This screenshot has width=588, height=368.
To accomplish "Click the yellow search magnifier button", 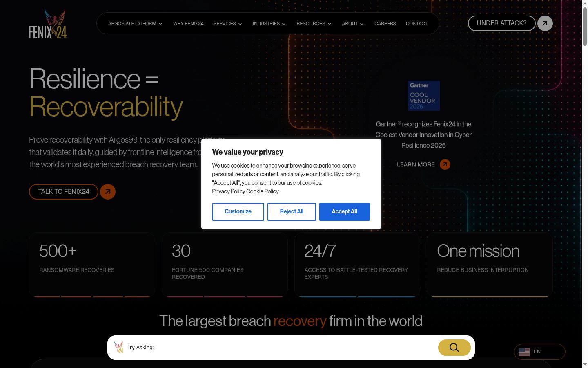I will coord(454,348).
